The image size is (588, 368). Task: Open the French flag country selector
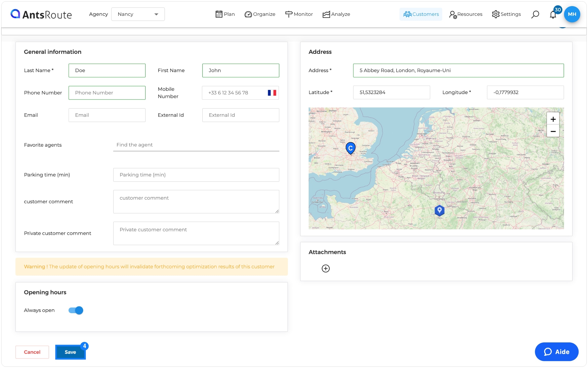(272, 93)
